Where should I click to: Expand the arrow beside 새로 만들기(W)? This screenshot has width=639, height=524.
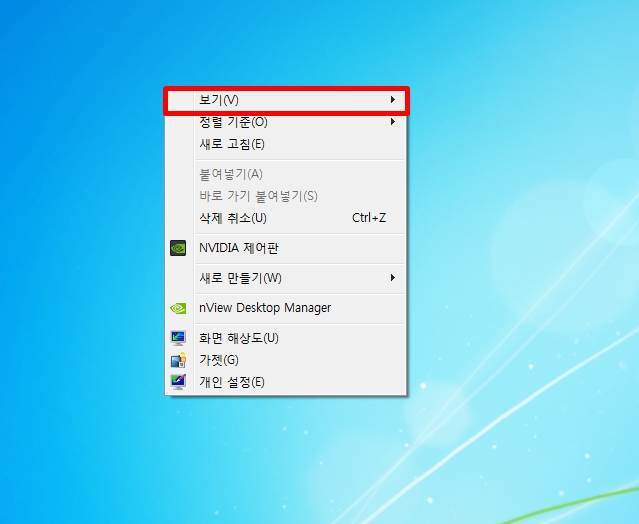point(392,277)
